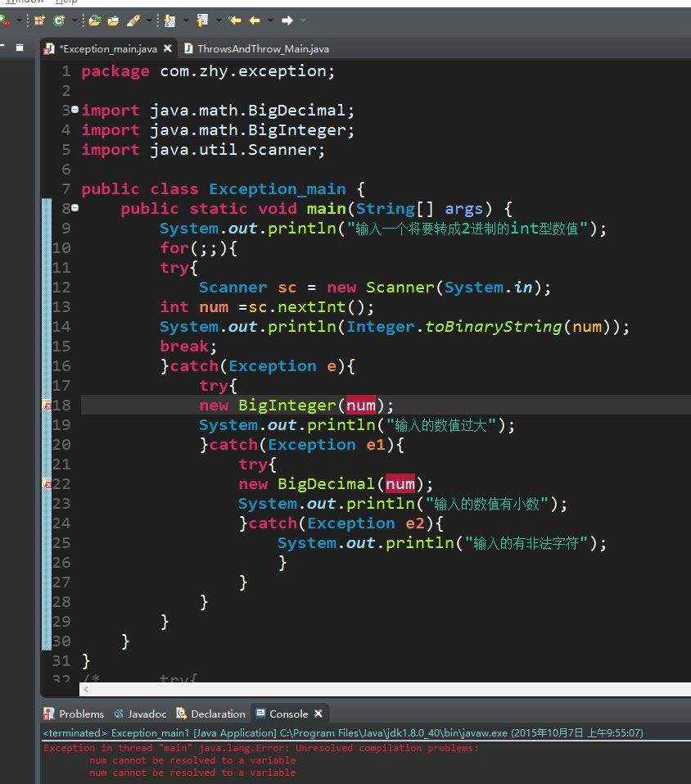The height and width of the screenshot is (784, 691).
Task: Open the Back navigation history dropdown arrow
Action: click(x=270, y=20)
